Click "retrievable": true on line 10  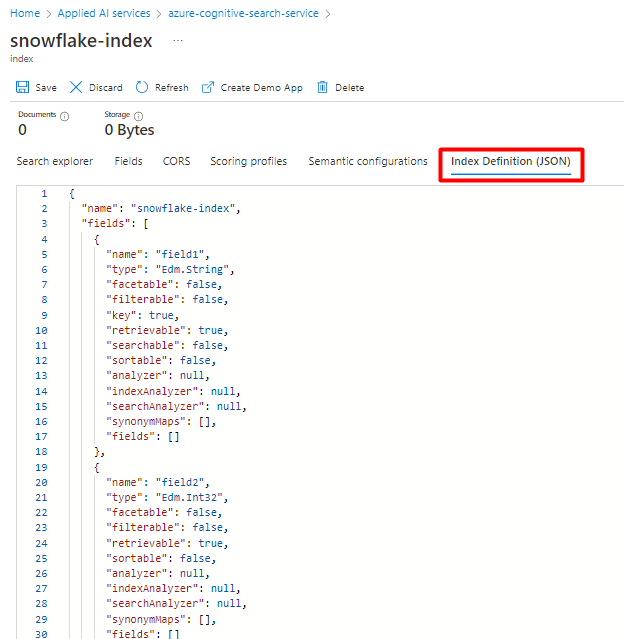167,330
